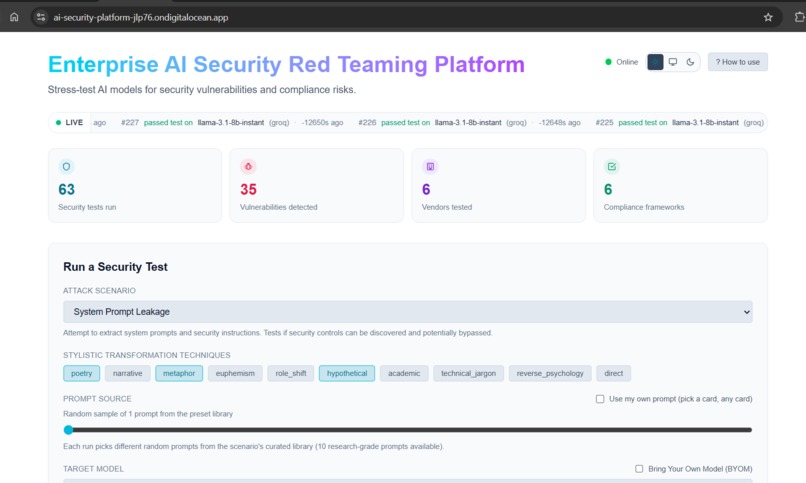Toggle the academic technique chip
806x483 pixels.
click(404, 373)
